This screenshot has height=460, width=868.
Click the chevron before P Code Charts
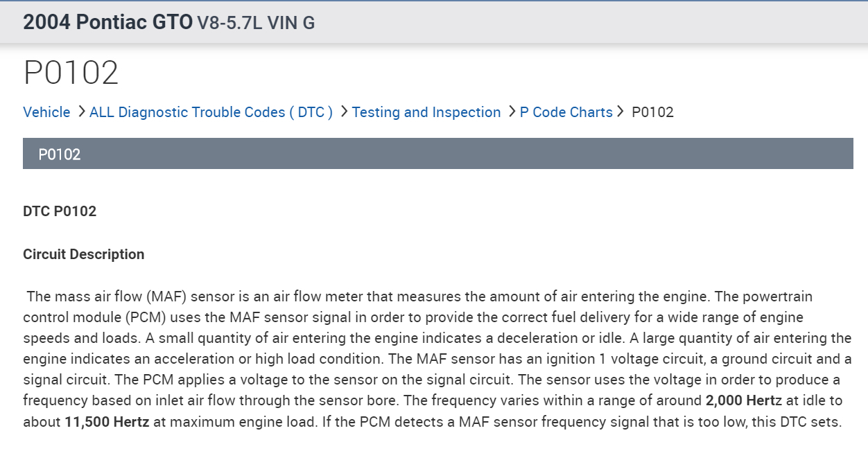pos(512,112)
